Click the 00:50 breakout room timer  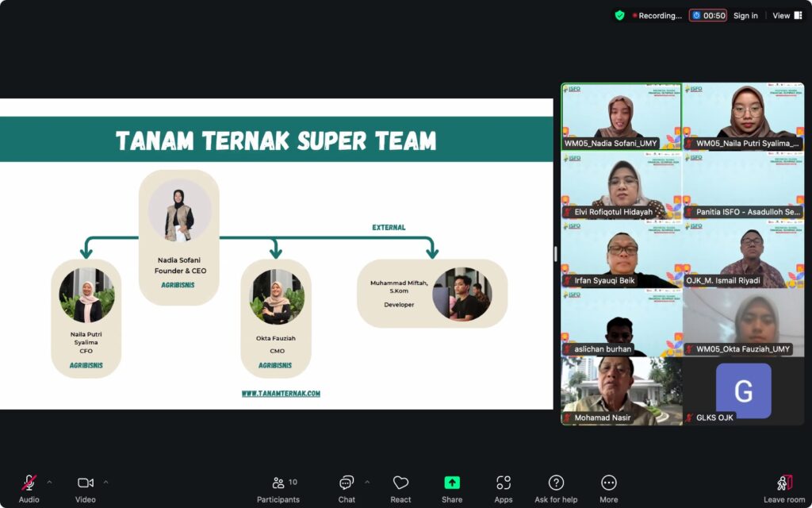pyautogui.click(x=708, y=16)
